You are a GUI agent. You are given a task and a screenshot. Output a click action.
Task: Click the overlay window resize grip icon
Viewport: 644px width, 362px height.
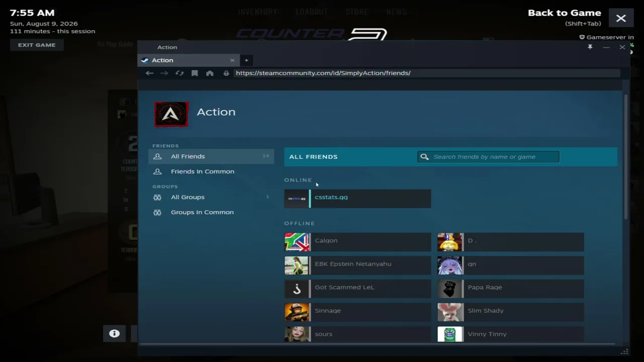[x=625, y=352]
